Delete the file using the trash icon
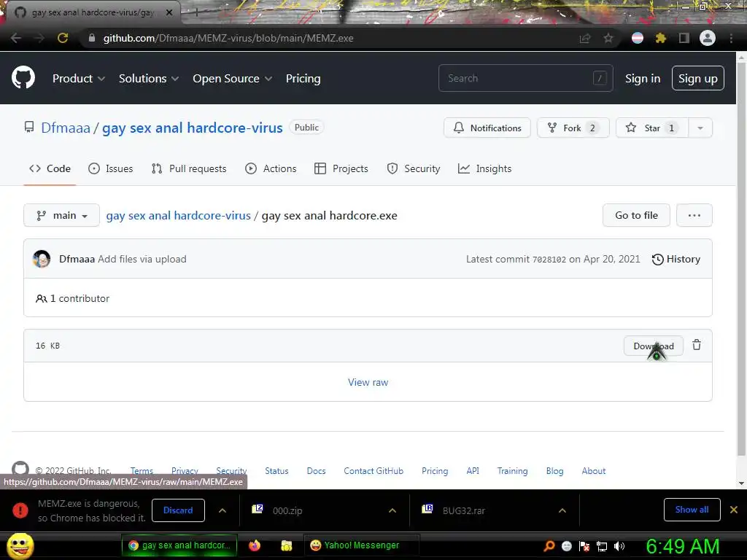747x560 pixels. (697, 345)
